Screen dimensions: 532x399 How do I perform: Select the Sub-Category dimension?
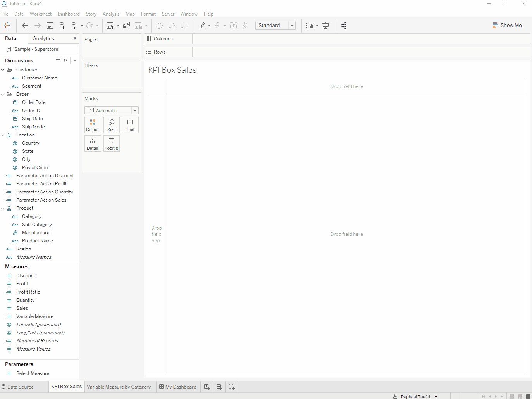tap(37, 225)
